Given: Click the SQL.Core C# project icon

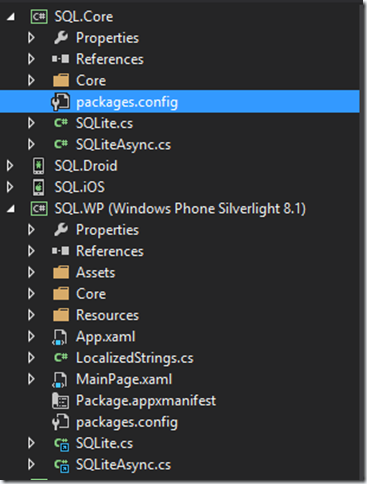Looking at the screenshot, I should (x=39, y=17).
